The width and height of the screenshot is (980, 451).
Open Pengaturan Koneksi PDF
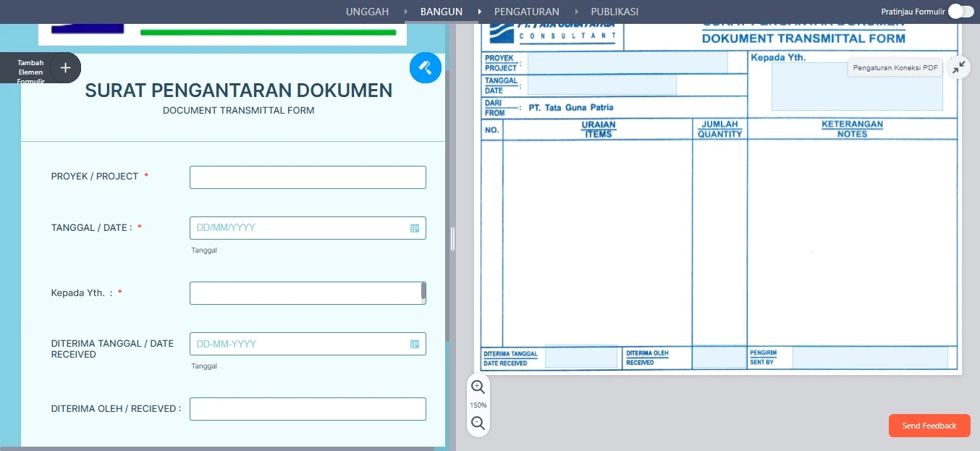(x=895, y=66)
